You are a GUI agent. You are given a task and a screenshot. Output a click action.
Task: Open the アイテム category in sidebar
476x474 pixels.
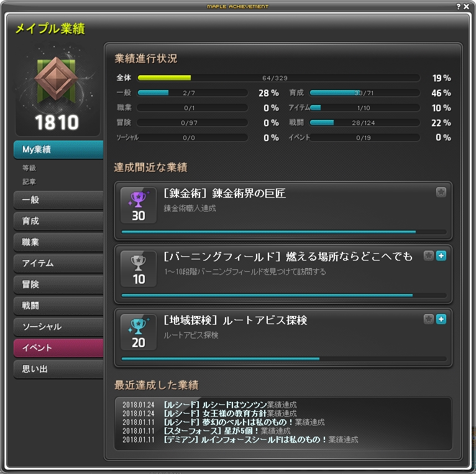[58, 263]
